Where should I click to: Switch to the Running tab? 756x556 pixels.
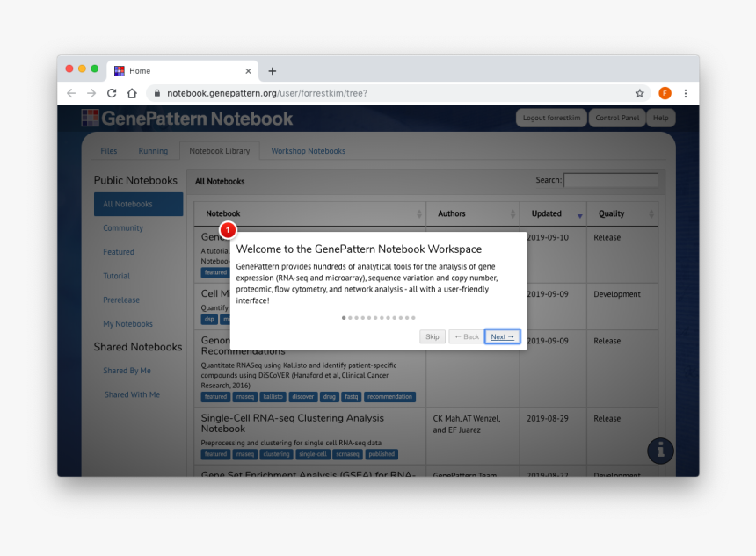coord(153,151)
